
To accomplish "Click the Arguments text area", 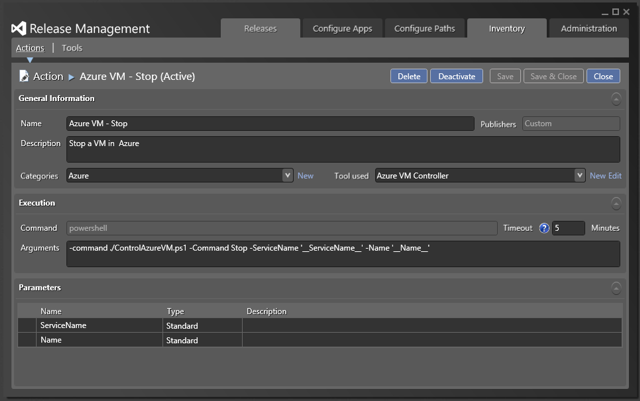I will pyautogui.click(x=343, y=254).
